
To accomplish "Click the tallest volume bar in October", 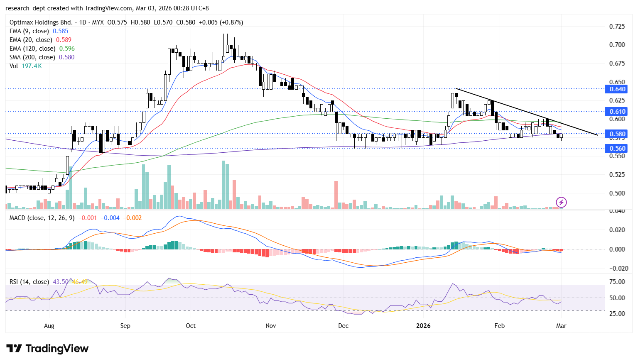I will coord(223,185).
